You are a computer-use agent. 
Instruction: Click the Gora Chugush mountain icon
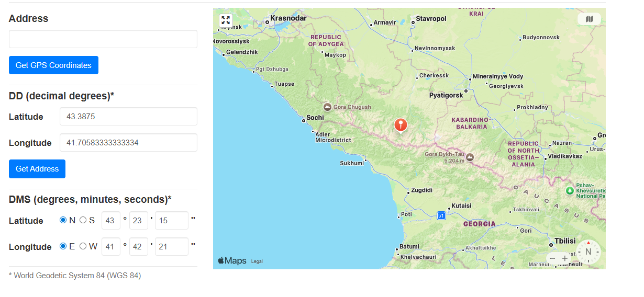click(327, 107)
